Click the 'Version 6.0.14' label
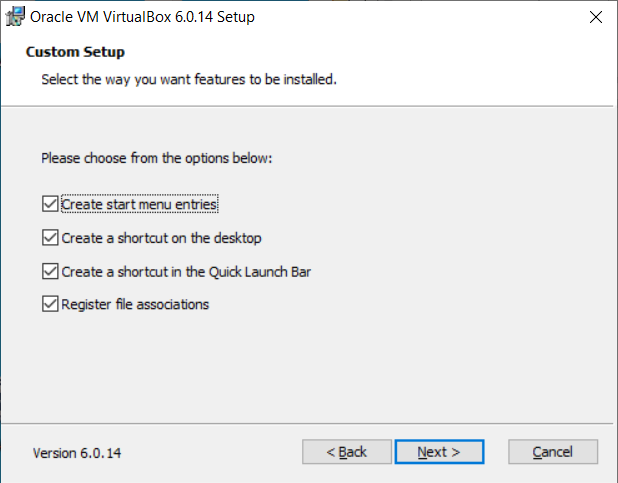 (78, 453)
